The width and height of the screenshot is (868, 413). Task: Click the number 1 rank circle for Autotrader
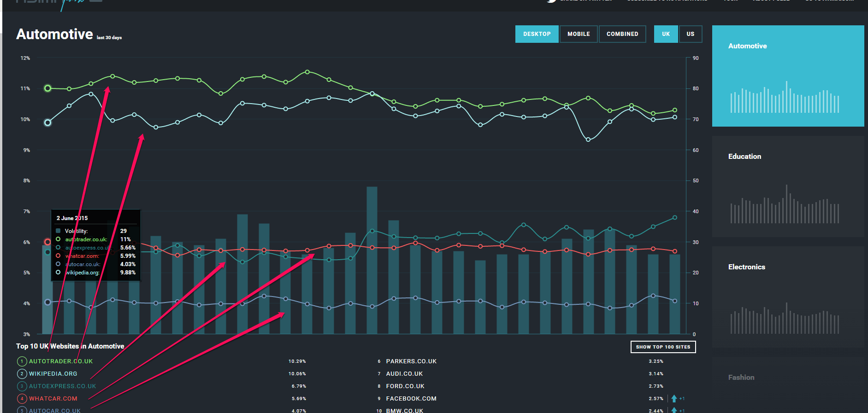[22, 361]
